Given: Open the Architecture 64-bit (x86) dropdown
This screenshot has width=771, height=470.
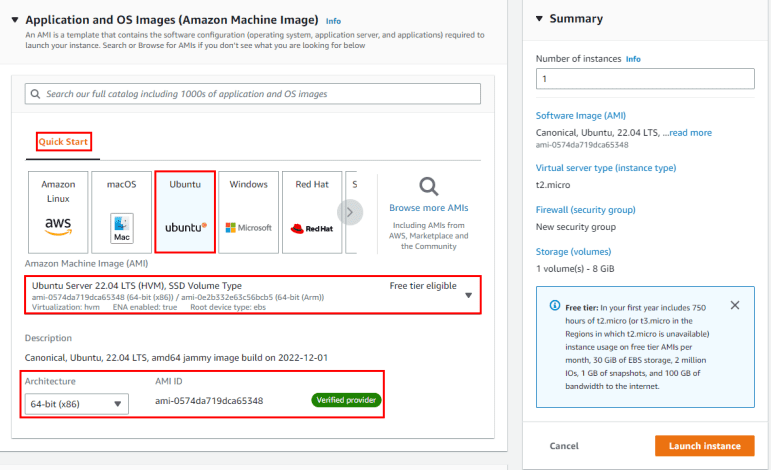Looking at the screenshot, I should (77, 404).
